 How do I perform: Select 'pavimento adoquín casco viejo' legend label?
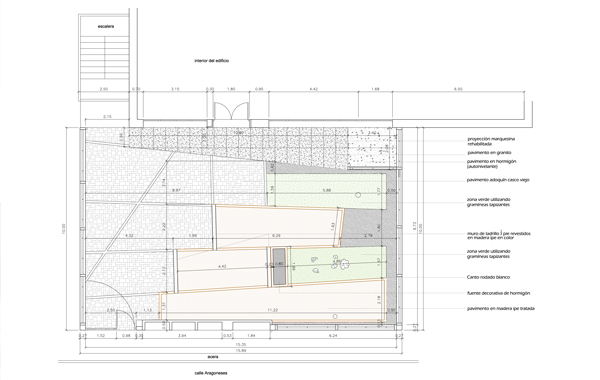(498, 180)
